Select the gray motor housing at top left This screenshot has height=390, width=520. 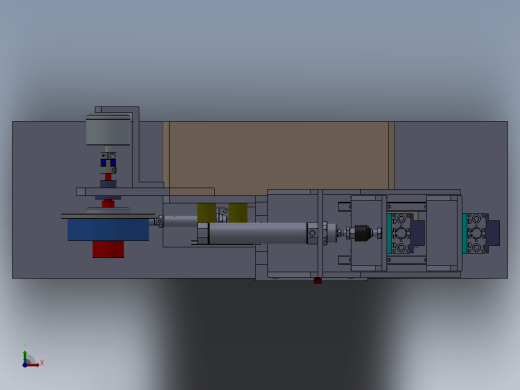point(108,131)
